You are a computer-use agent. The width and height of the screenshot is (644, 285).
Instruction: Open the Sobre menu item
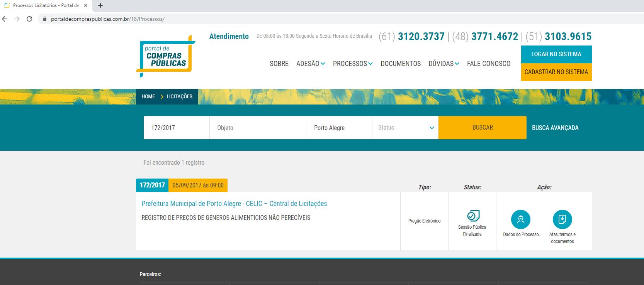(x=279, y=64)
